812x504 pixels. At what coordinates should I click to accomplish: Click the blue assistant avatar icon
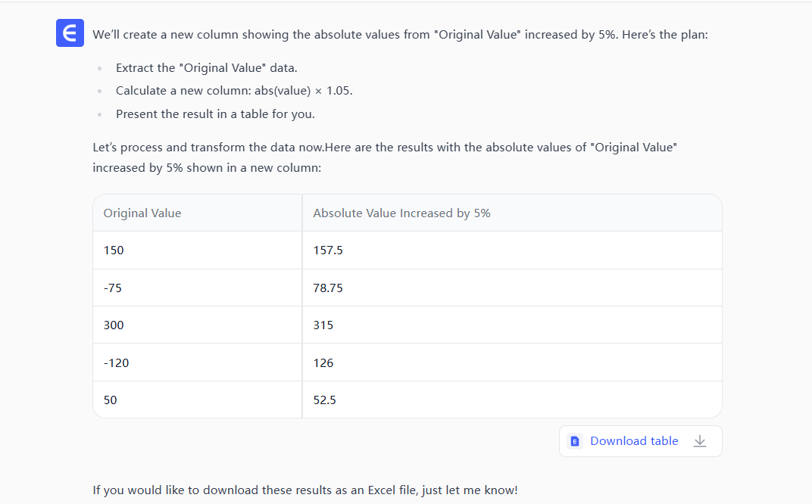pyautogui.click(x=70, y=33)
